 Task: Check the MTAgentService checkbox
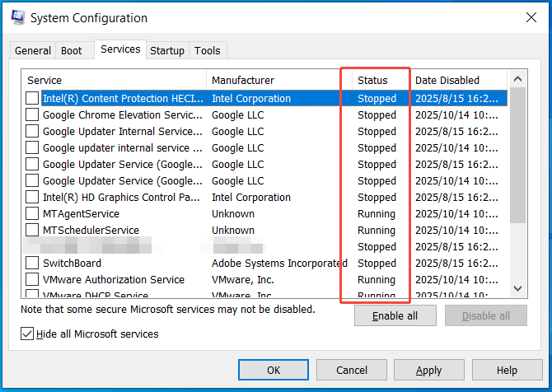[x=32, y=213]
